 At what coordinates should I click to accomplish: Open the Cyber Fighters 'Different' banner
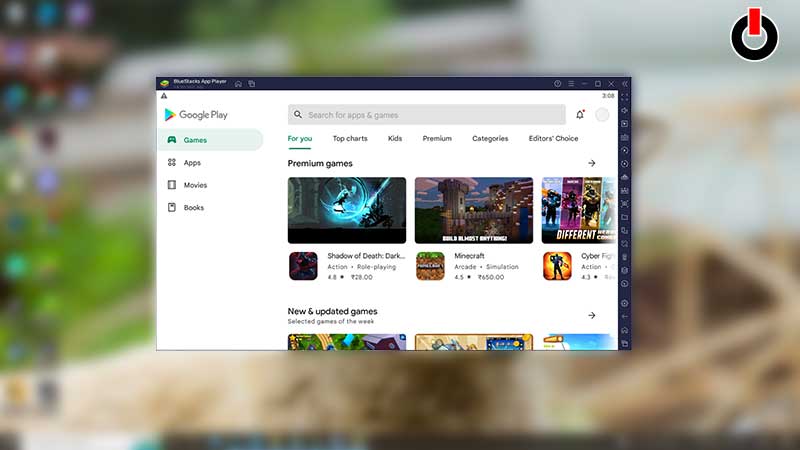click(x=579, y=210)
